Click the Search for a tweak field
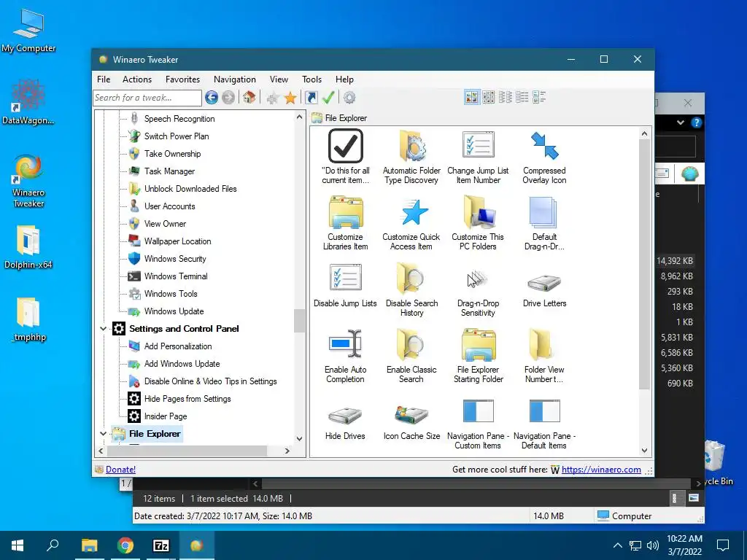The width and height of the screenshot is (747, 560). 147,98
